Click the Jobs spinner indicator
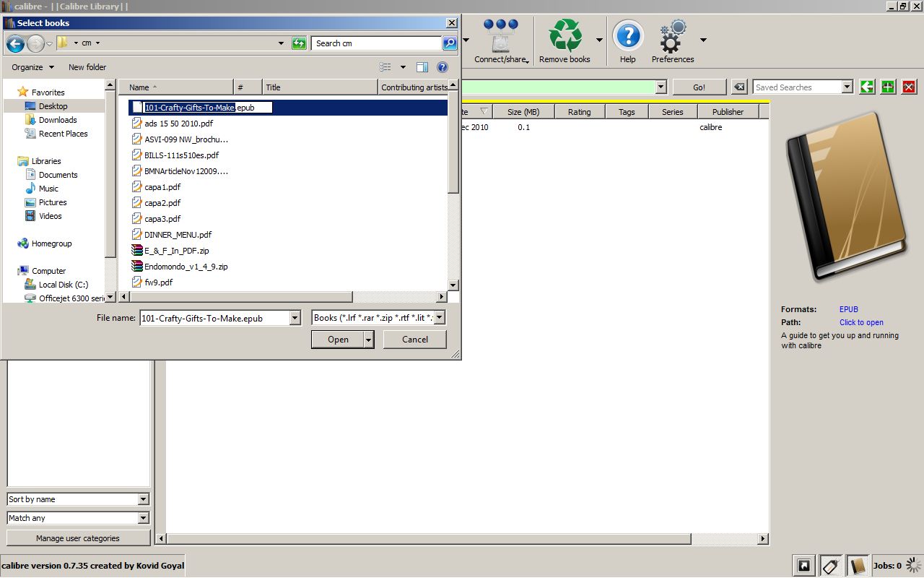Image resolution: width=924 pixels, height=578 pixels. [914, 565]
